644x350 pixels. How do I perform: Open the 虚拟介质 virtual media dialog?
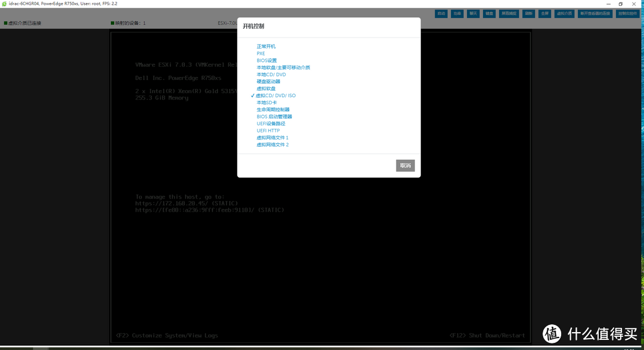tap(563, 13)
